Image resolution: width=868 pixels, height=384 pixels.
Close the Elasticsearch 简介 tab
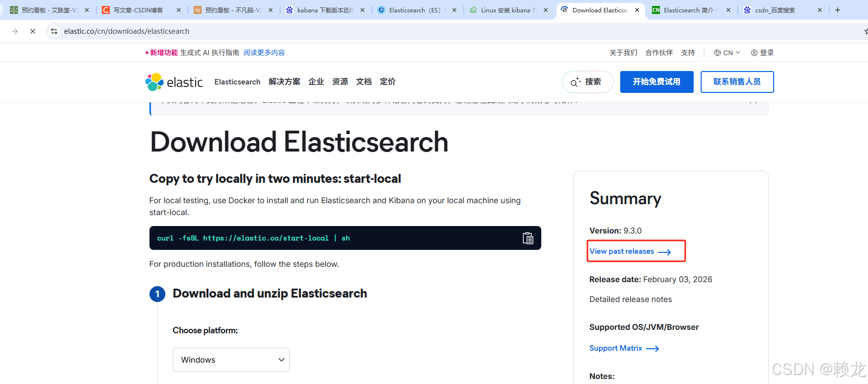[x=728, y=10]
